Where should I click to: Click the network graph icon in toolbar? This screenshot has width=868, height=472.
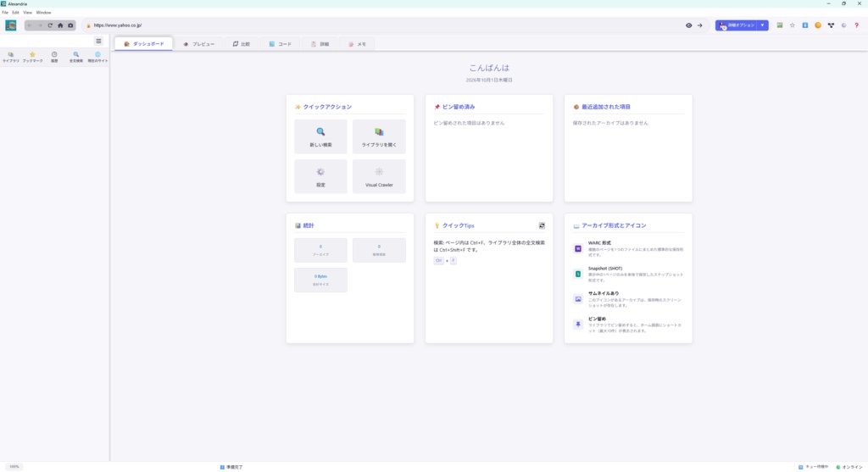click(831, 25)
